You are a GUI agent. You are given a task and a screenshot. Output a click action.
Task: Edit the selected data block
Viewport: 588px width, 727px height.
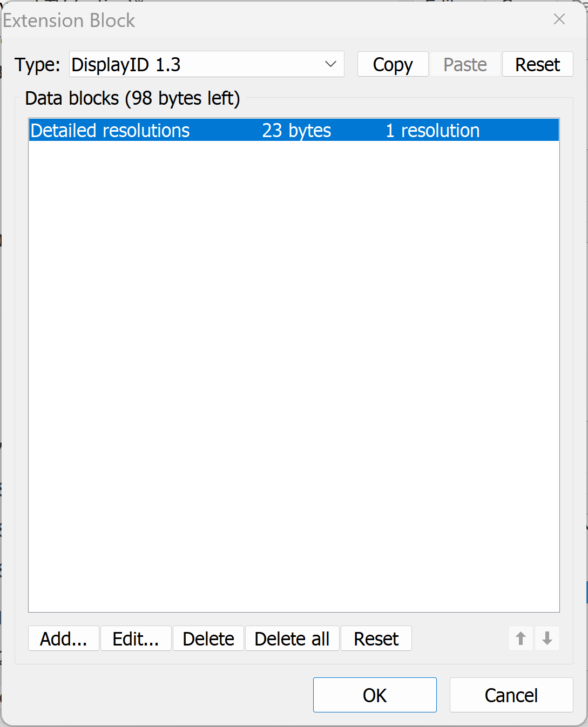pyautogui.click(x=136, y=638)
